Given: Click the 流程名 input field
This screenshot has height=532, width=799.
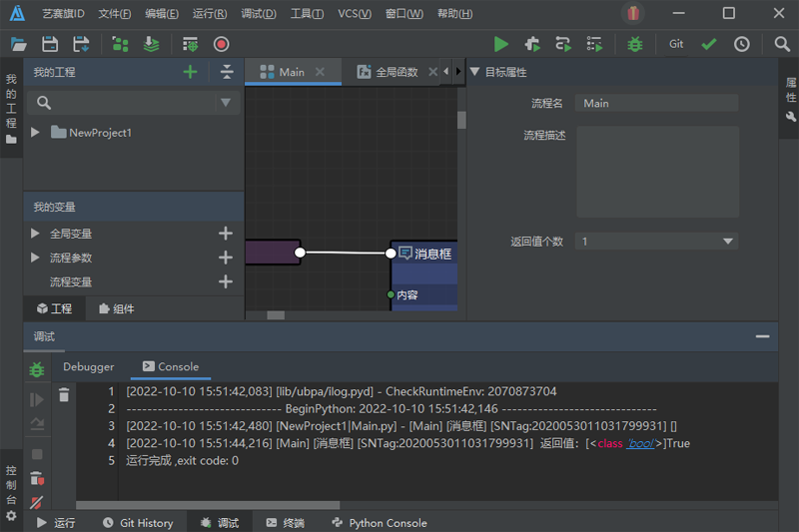Looking at the screenshot, I should (656, 104).
